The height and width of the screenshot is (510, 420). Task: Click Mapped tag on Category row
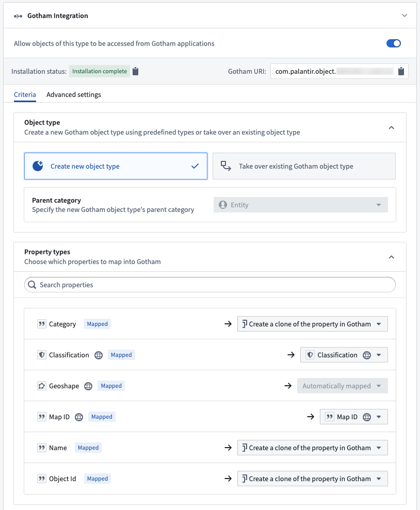point(98,324)
